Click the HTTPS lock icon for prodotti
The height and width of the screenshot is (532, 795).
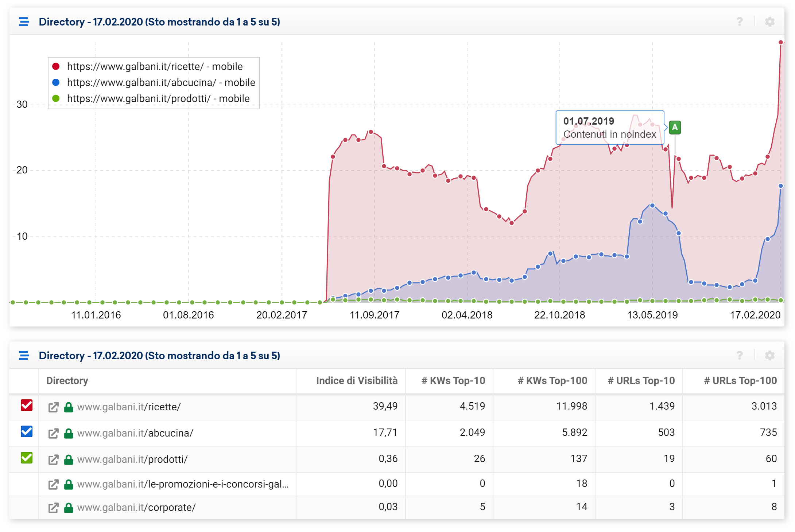69,459
